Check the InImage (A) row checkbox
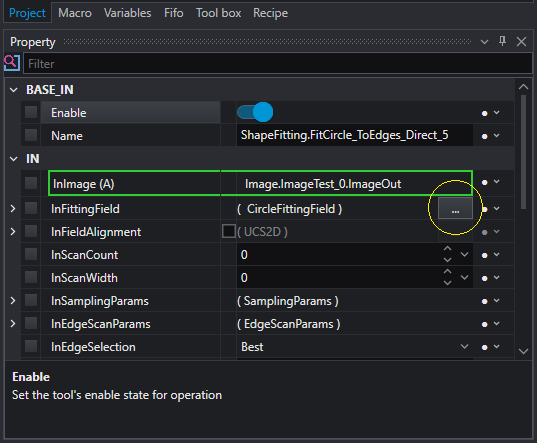 pos(31,183)
